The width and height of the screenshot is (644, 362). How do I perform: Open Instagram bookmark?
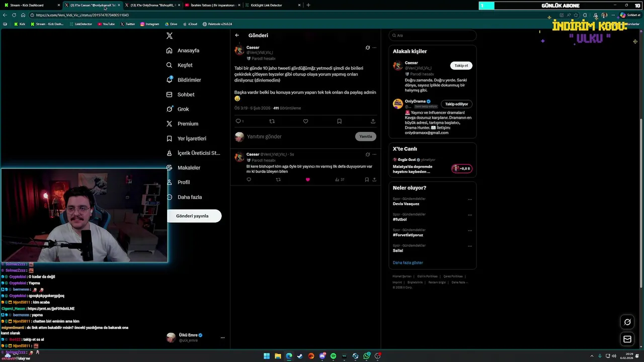pos(149,24)
